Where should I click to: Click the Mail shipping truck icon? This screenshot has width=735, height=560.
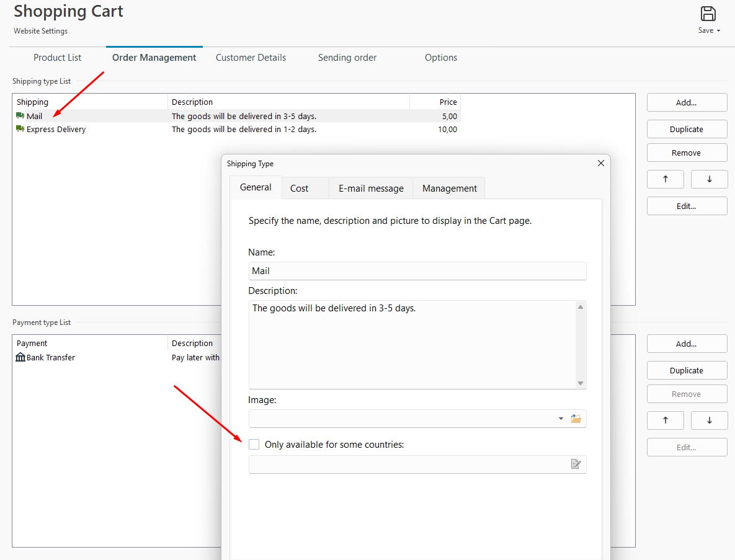coord(20,116)
